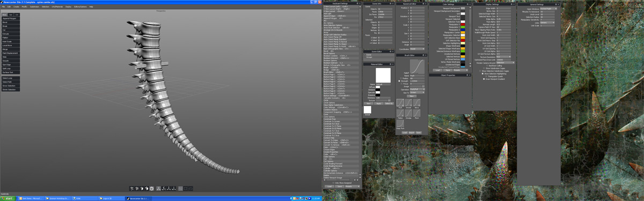This screenshot has width=644, height=201.
Task: Open the brush Size To dropdown
Action: point(417,92)
